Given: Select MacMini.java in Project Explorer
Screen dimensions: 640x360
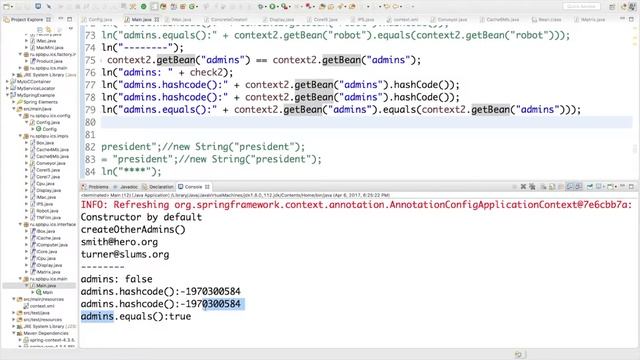Looking at the screenshot, I should (x=49, y=47).
